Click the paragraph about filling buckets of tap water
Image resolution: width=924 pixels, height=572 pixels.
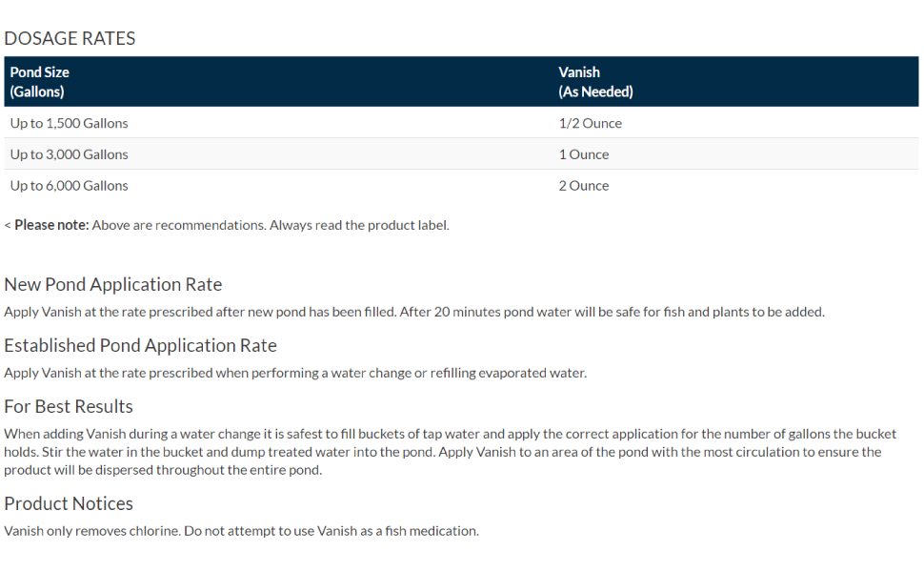click(450, 452)
